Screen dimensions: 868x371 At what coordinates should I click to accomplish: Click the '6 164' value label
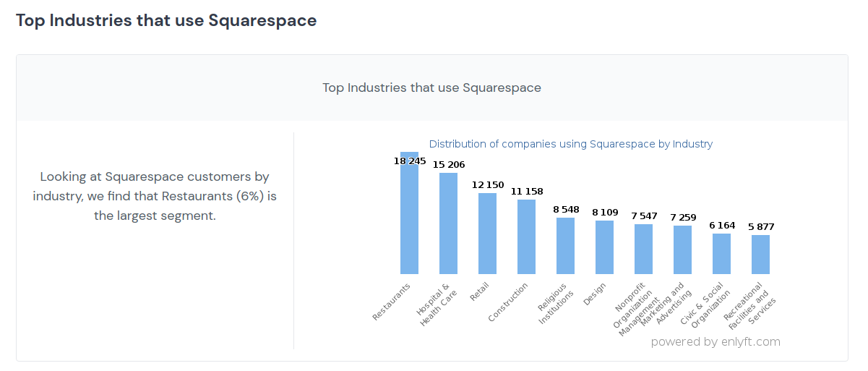point(722,226)
